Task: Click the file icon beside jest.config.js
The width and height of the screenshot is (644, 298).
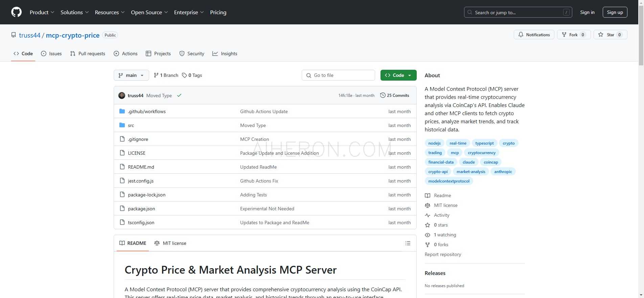Action: pyautogui.click(x=122, y=181)
